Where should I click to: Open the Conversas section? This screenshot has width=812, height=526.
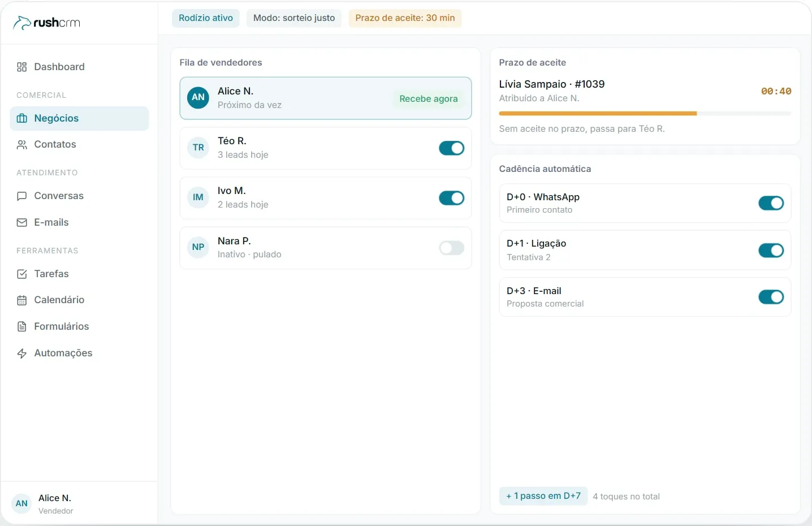[79, 196]
